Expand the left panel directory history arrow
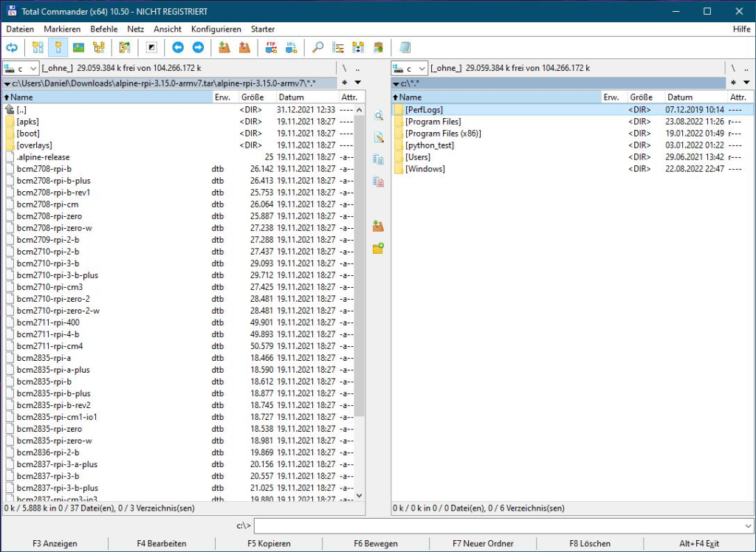Image resolution: width=756 pixels, height=552 pixels. tap(358, 83)
